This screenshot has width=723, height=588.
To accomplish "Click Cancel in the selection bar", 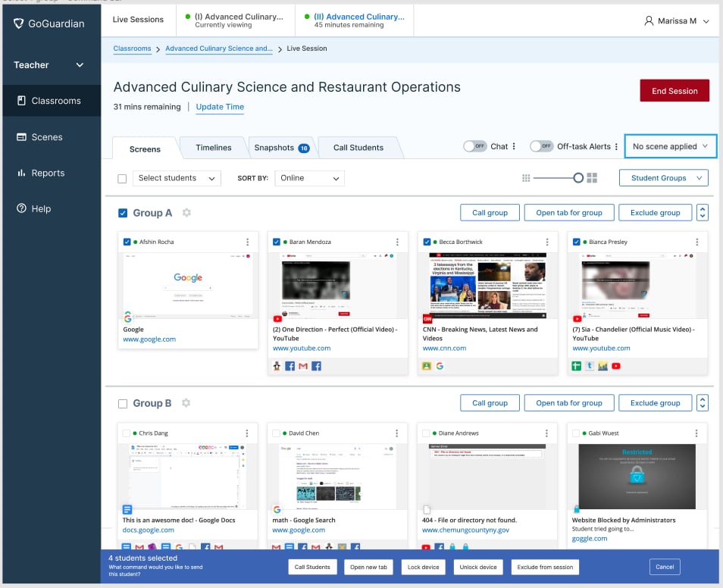I will (x=665, y=567).
